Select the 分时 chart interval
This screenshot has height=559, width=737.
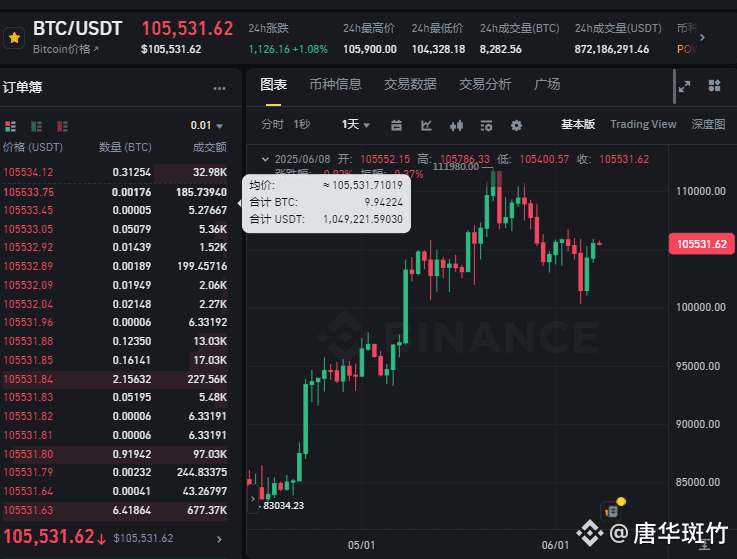273,125
